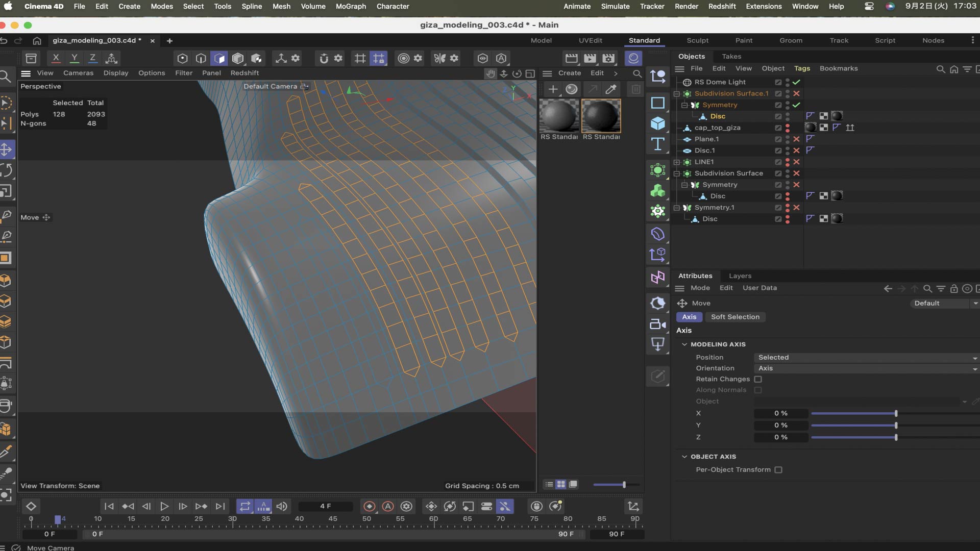Click Record Active Objects keyframe button
The height and width of the screenshot is (551, 980).
[369, 506]
